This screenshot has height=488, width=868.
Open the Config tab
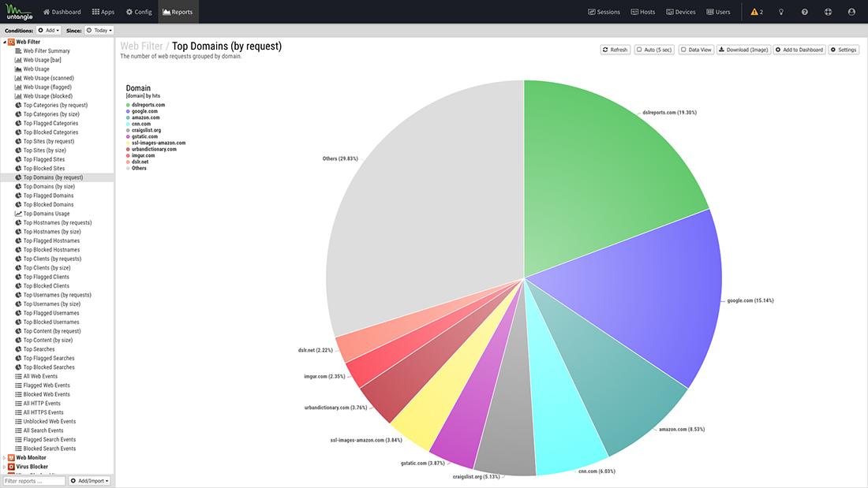139,12
